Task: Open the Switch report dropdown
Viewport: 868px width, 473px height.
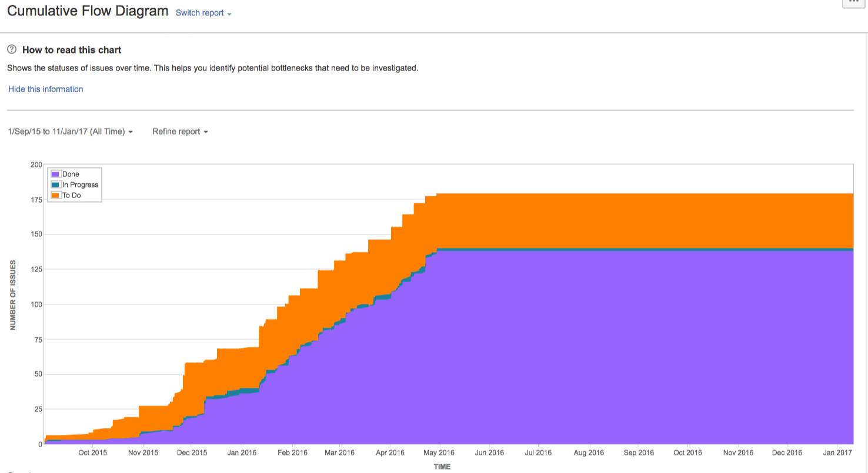Action: tap(203, 13)
